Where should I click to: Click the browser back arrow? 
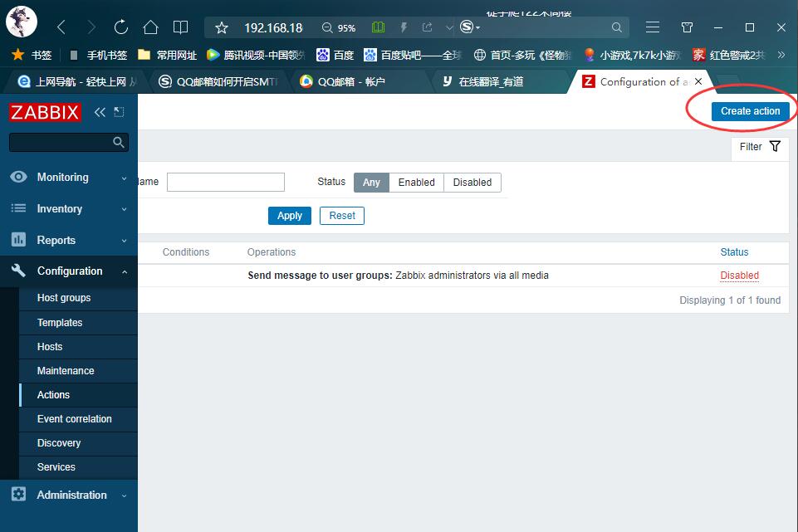coord(61,27)
